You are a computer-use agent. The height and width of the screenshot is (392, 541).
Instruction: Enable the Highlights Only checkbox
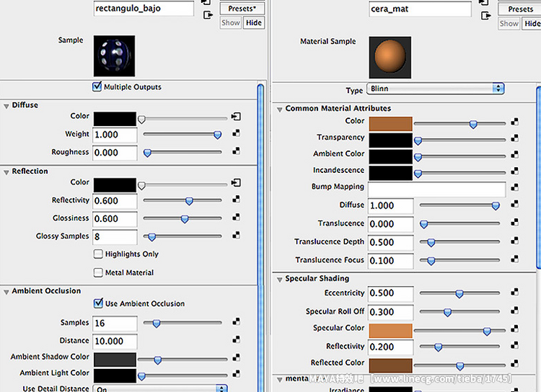coord(98,254)
